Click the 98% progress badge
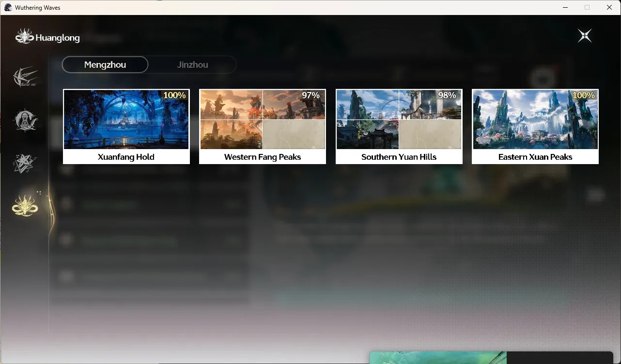 447,95
